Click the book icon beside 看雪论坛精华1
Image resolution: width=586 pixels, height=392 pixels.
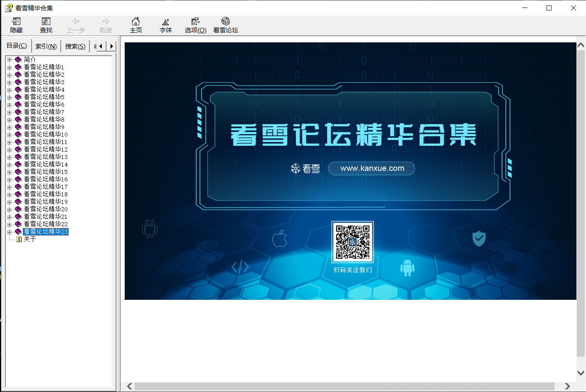point(18,67)
